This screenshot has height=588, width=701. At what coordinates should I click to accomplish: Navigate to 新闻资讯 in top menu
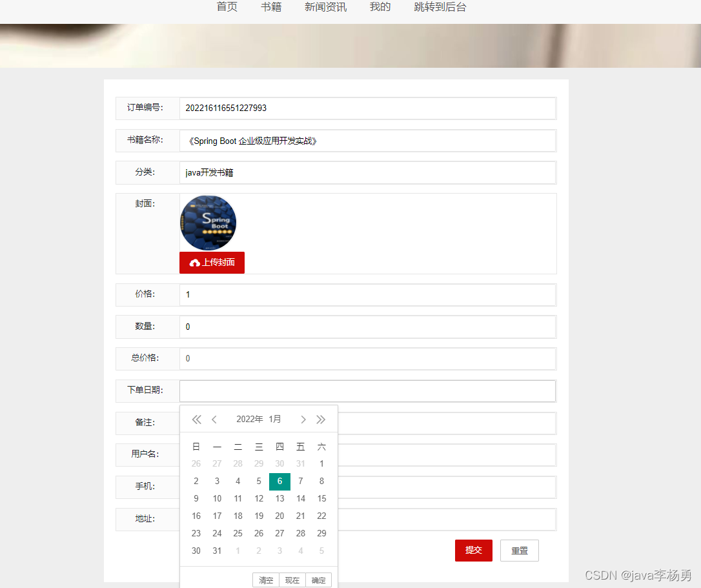pyautogui.click(x=325, y=7)
